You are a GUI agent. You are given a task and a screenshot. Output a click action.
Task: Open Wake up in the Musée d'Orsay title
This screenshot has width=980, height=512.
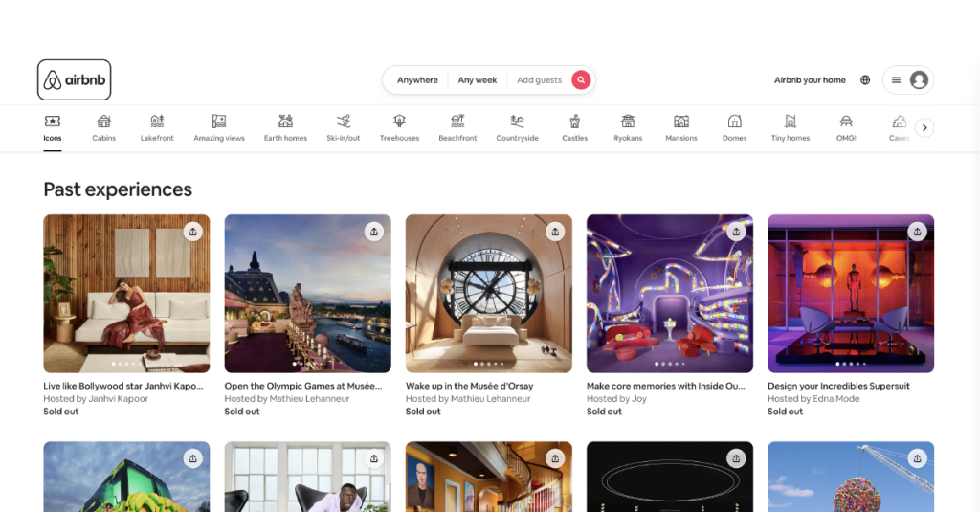(x=469, y=386)
